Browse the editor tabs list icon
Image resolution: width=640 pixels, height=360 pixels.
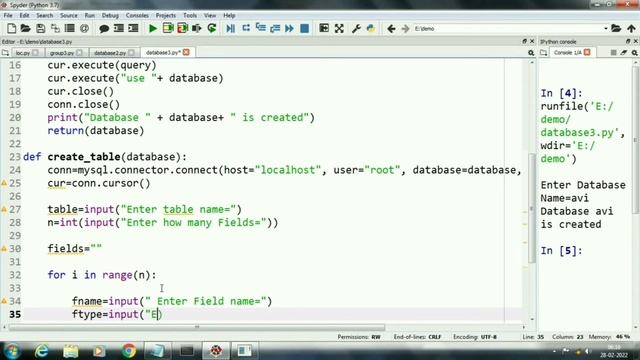(x=5, y=53)
